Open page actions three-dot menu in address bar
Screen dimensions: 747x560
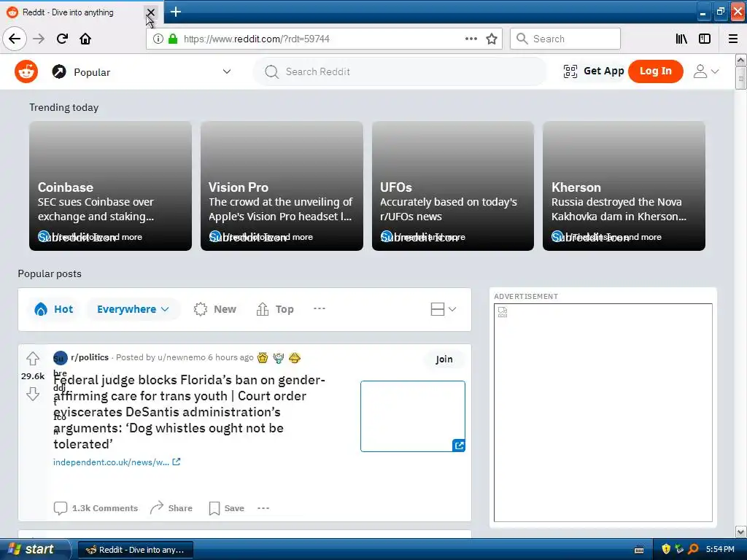point(471,39)
